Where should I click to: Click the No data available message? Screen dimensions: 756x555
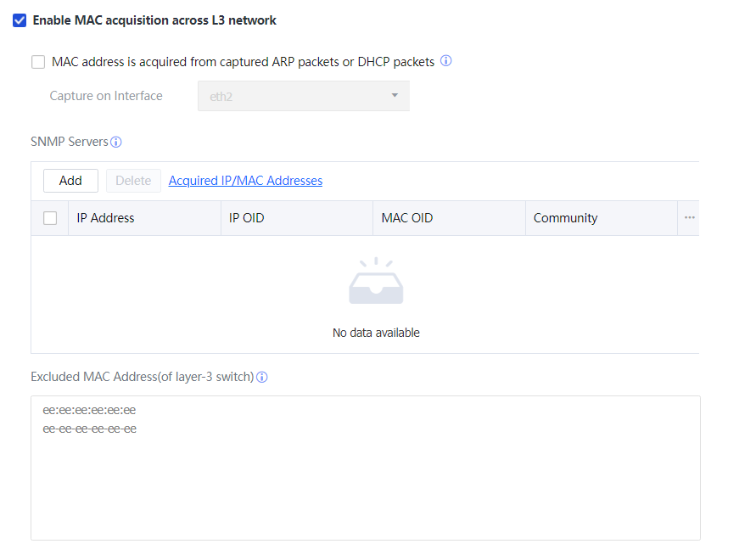tap(376, 333)
